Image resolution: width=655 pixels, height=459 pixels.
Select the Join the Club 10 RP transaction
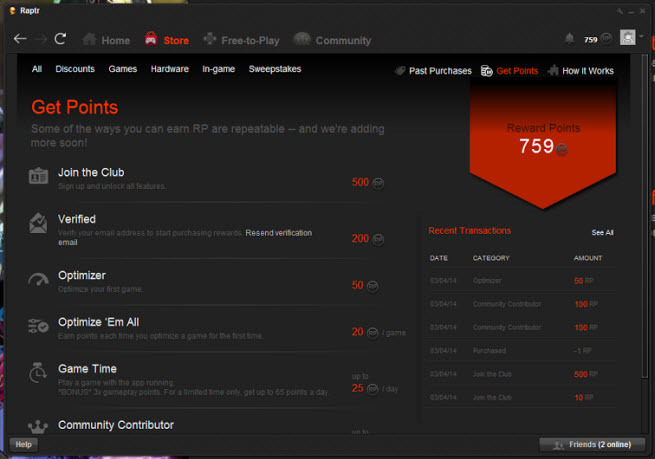coord(521,398)
